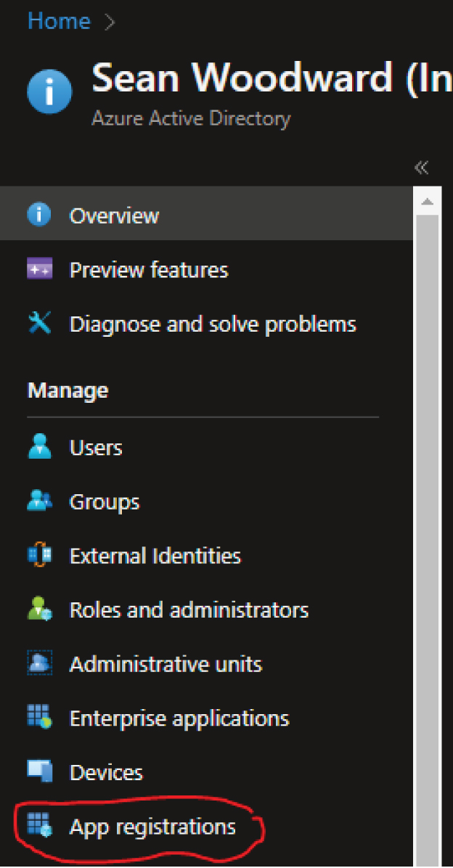
Task: Click the App registrations icon
Action: (39, 826)
